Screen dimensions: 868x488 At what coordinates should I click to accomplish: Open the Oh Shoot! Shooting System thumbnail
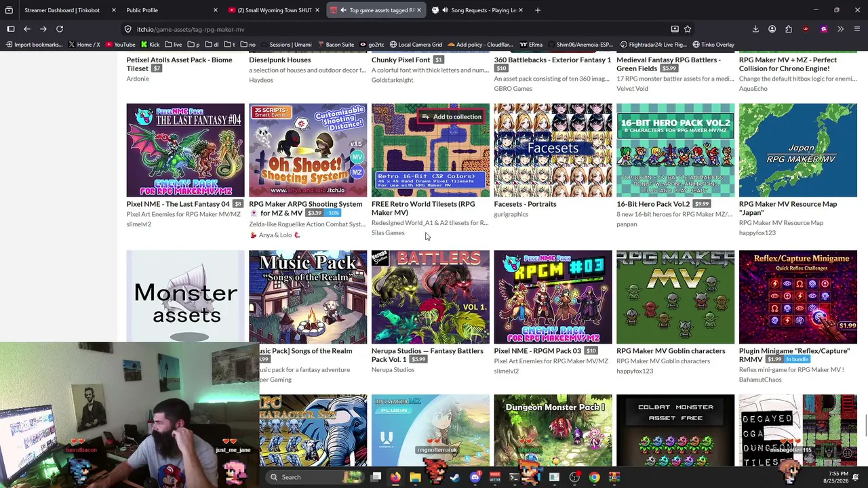tap(308, 150)
